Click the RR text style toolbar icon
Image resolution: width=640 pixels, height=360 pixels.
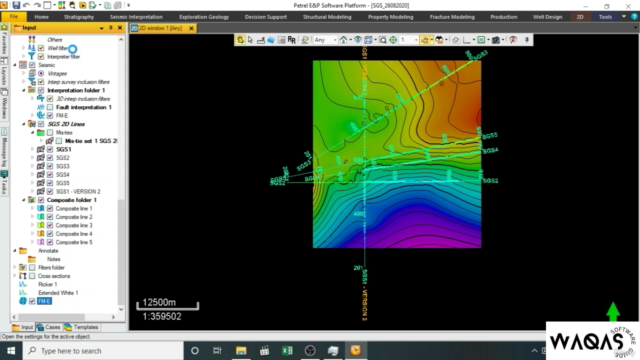(291, 40)
